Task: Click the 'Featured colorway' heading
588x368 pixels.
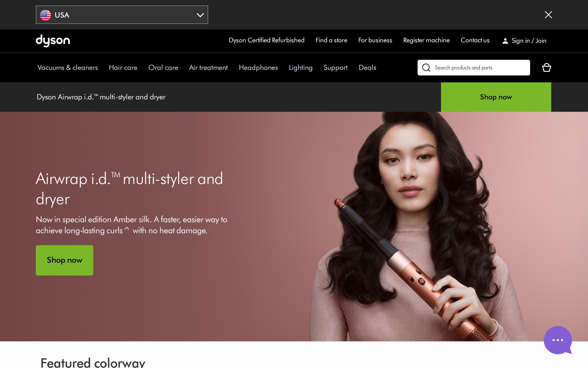Action: (x=93, y=363)
